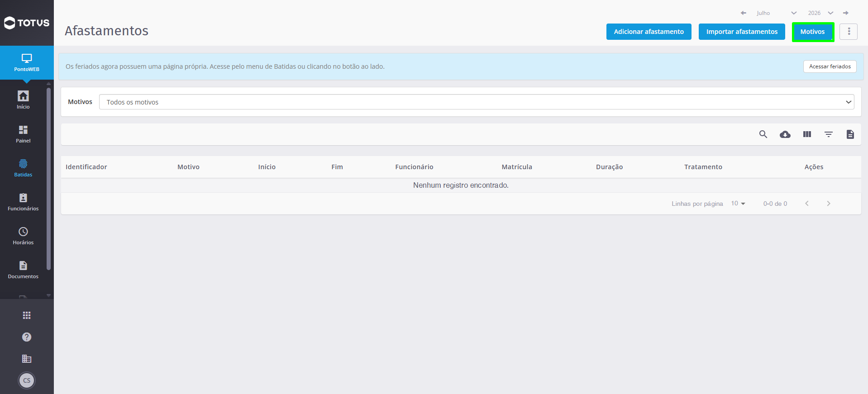Open the Julho month dropdown
The width and height of the screenshot is (868, 394).
[x=776, y=13]
